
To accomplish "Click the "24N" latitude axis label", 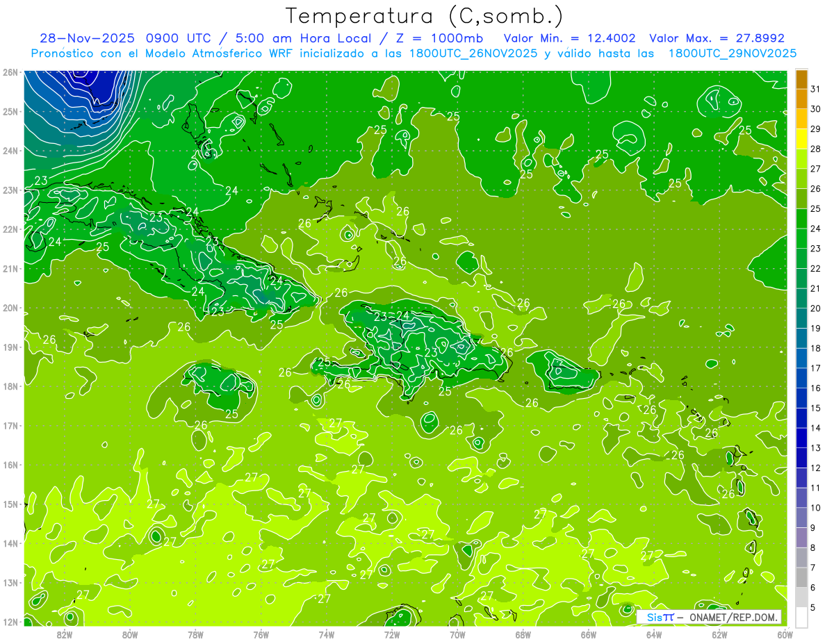I will [10, 151].
